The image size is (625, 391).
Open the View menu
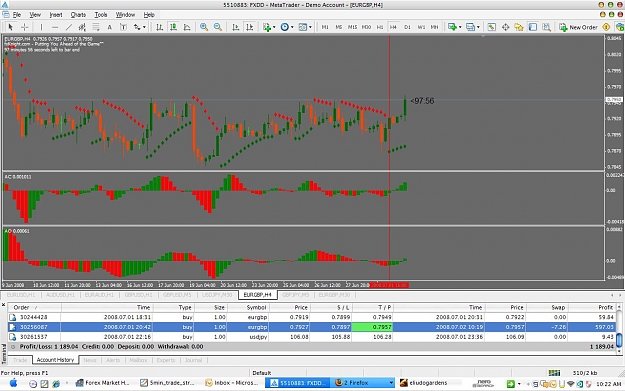35,15
